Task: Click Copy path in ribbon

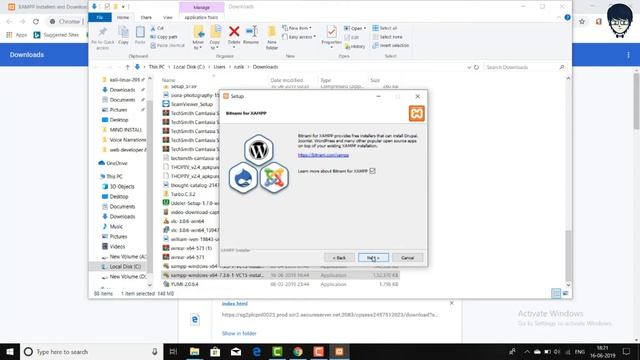Action: [x=164, y=37]
